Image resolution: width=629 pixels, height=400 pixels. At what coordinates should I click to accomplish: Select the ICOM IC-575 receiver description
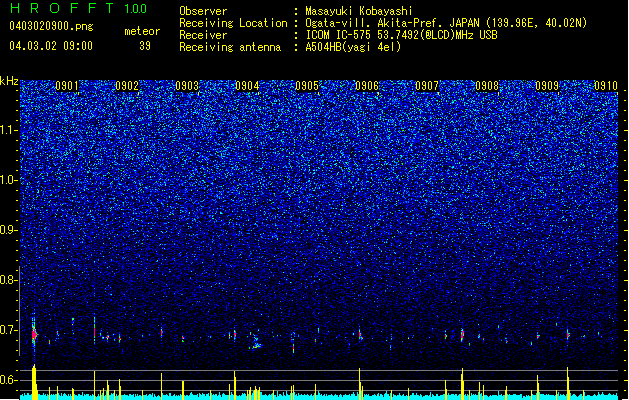[x=401, y=35]
